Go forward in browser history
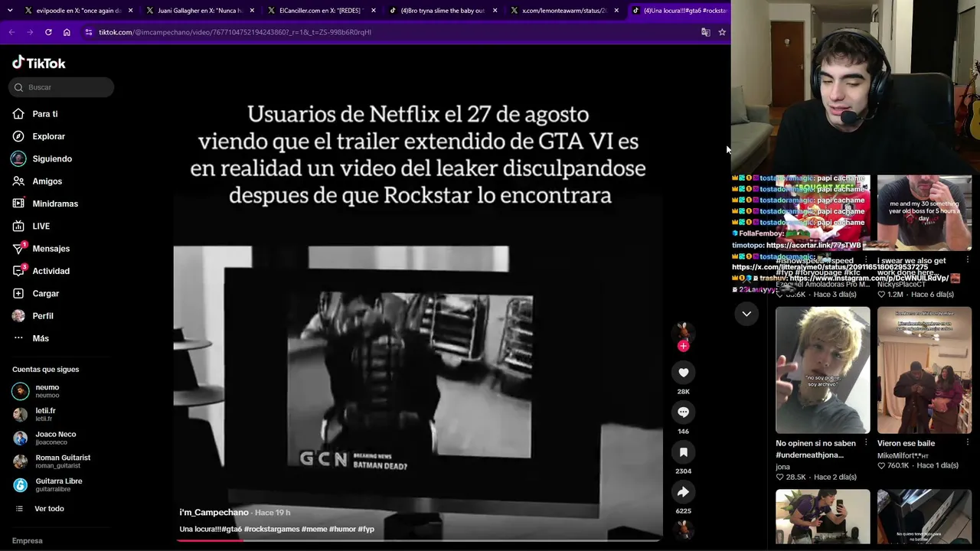This screenshot has width=980, height=551. [30, 32]
